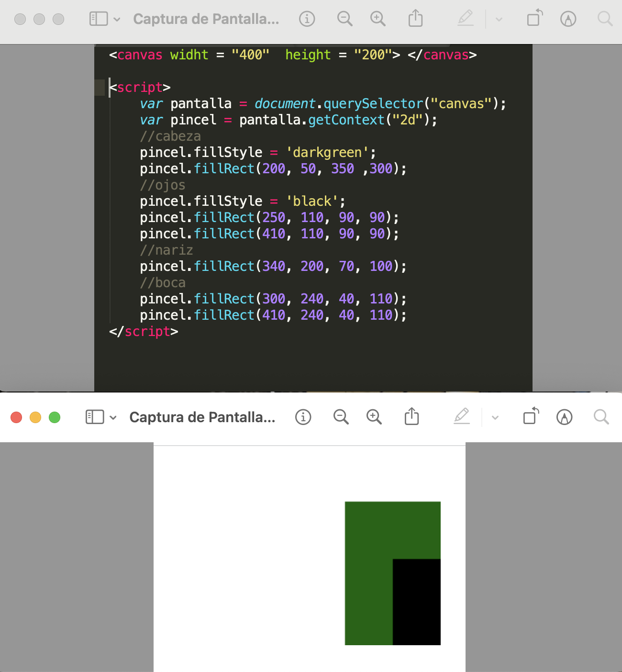
Task: Click 'querySelector' in the code screenshot
Action: click(x=373, y=104)
